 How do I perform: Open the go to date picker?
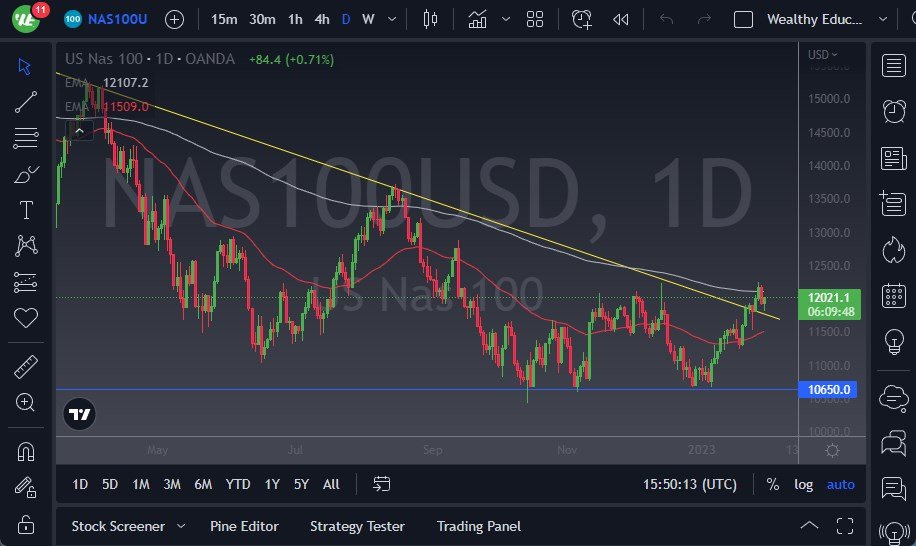pos(381,484)
